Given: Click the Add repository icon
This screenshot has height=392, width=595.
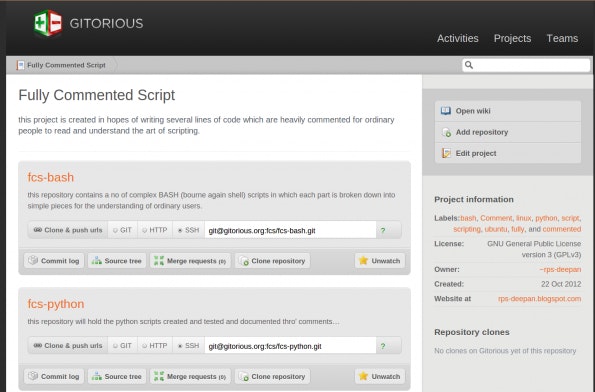Looking at the screenshot, I should pos(446,132).
